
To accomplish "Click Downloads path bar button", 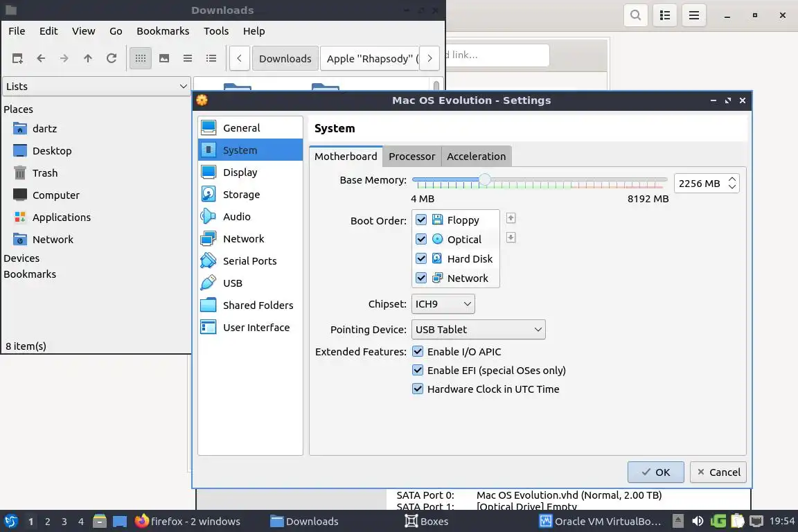I will (285, 59).
